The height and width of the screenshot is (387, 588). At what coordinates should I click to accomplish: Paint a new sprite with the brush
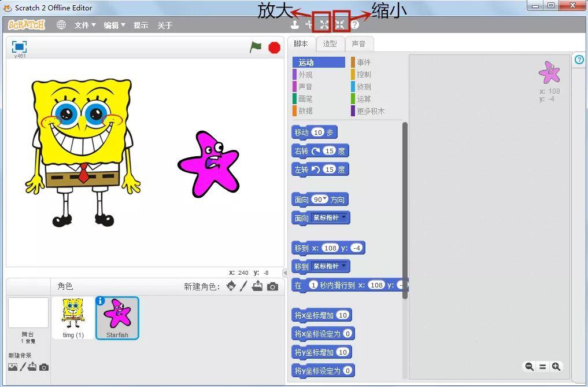click(244, 286)
